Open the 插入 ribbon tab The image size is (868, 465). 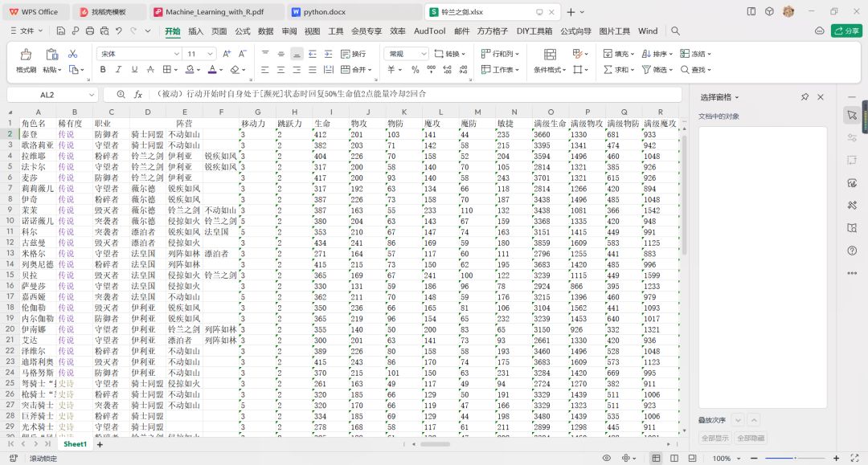[195, 31]
